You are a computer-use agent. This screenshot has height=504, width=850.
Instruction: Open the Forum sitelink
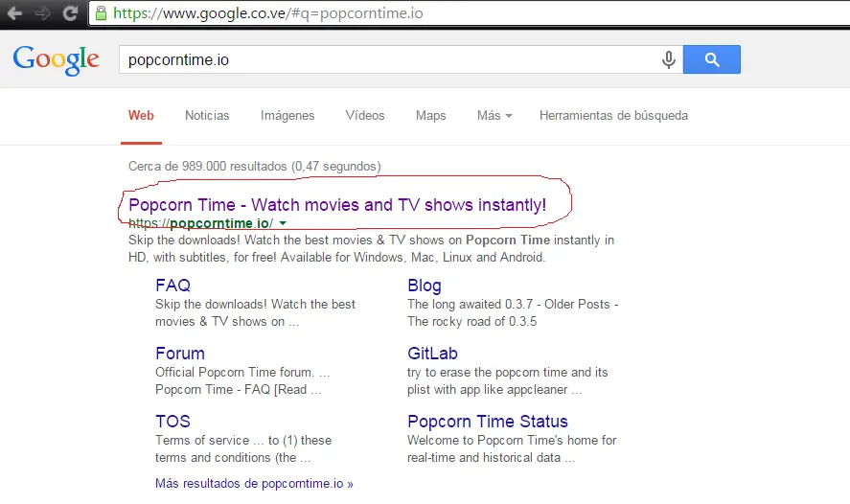point(180,354)
